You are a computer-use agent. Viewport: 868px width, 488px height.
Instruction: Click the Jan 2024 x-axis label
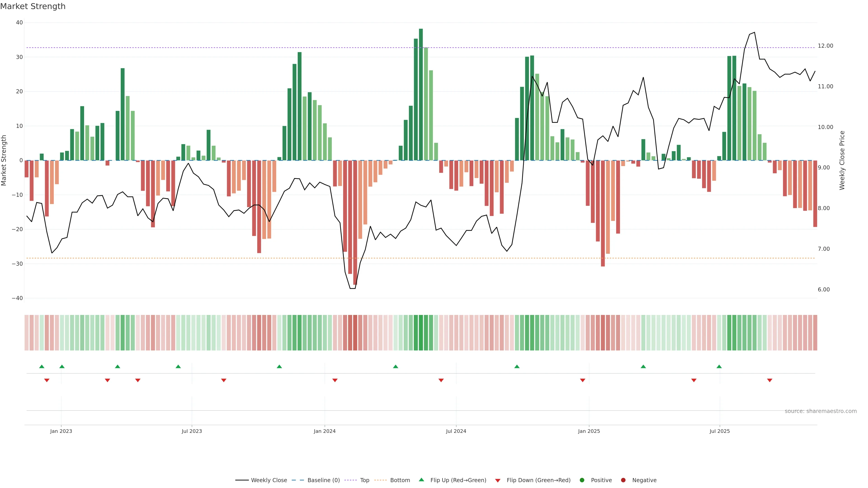point(325,431)
